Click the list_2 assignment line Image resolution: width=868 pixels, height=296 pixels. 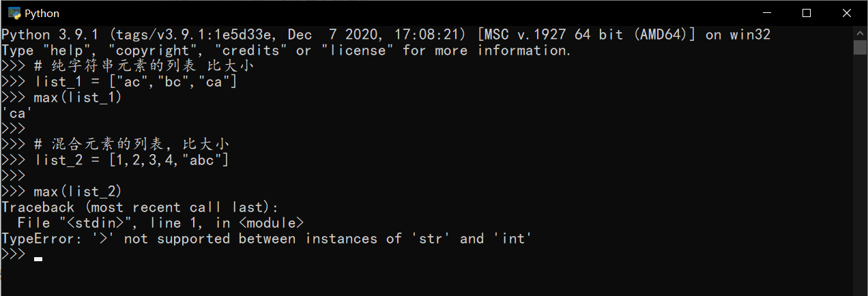coord(115,160)
